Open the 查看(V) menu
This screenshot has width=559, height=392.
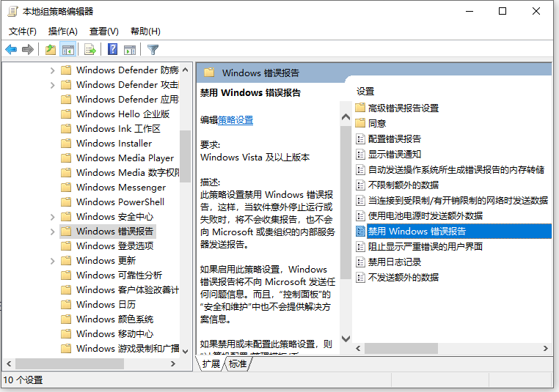point(103,32)
